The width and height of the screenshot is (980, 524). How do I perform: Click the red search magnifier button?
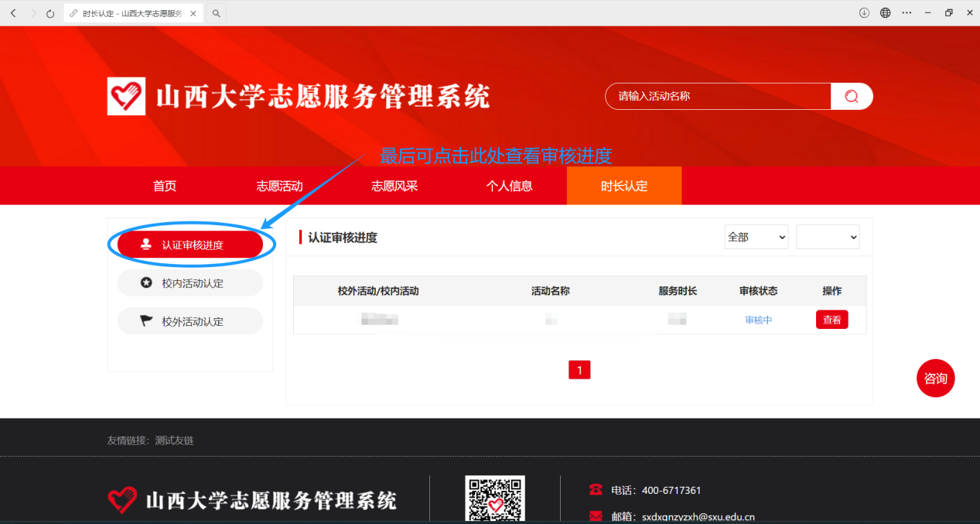(852, 96)
